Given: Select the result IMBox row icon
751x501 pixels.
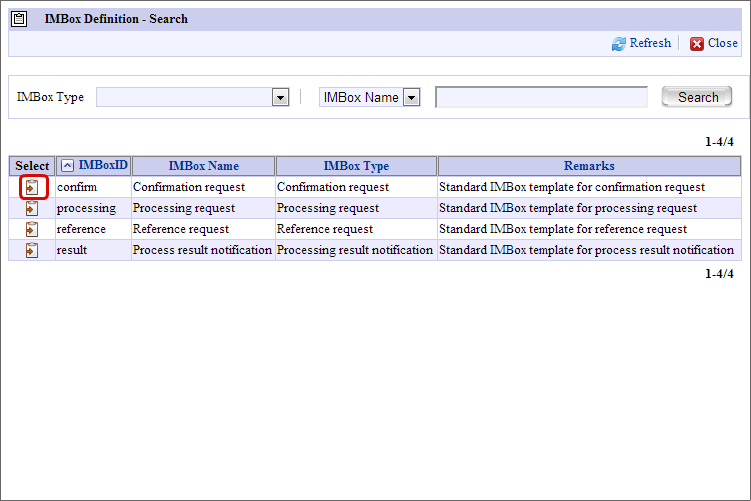Looking at the screenshot, I should (x=32, y=250).
